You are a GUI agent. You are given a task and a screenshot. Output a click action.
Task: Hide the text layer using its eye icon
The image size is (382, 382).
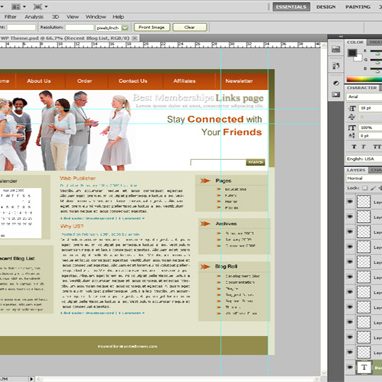pyautogui.click(x=350, y=367)
